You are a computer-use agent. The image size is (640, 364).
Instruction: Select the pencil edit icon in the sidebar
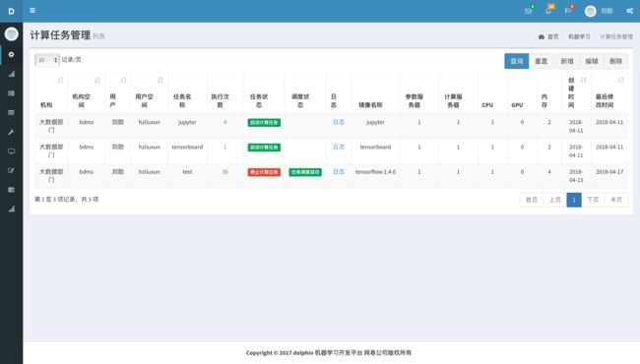pyautogui.click(x=12, y=170)
